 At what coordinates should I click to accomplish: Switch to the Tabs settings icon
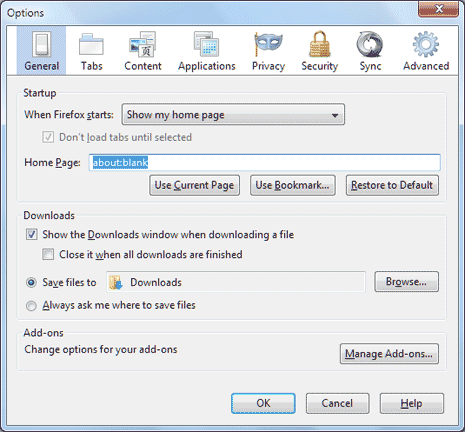pos(91,44)
